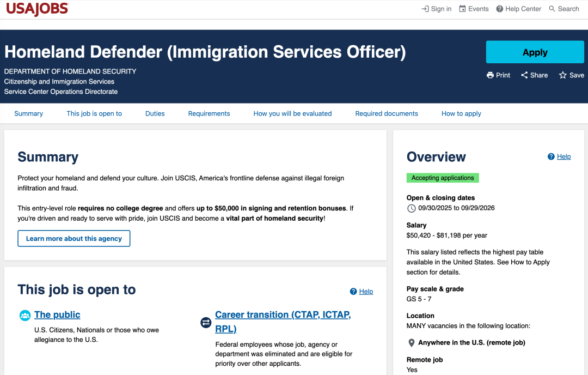Image resolution: width=588 pixels, height=375 pixels.
Task: Click the location pin icon
Action: pos(412,343)
